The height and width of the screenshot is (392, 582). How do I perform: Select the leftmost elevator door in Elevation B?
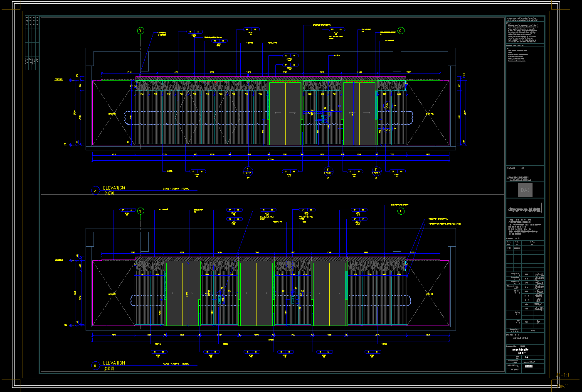182,294
